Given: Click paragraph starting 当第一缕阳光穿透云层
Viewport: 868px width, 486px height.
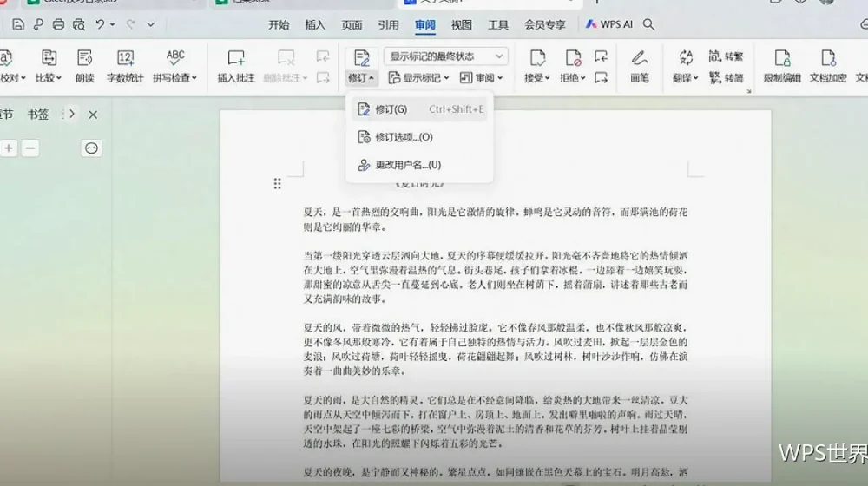Looking at the screenshot, I should [x=496, y=277].
